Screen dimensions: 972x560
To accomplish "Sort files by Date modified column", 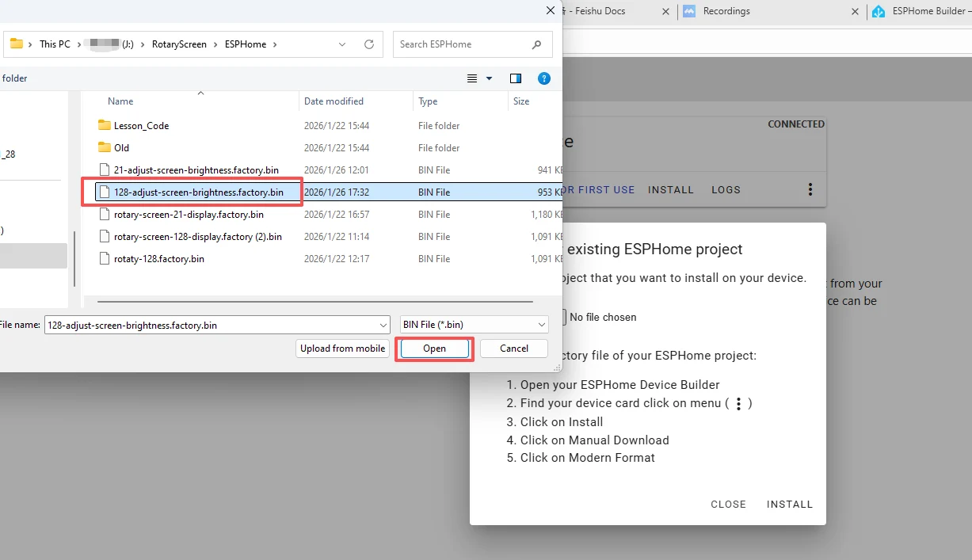I will click(334, 101).
